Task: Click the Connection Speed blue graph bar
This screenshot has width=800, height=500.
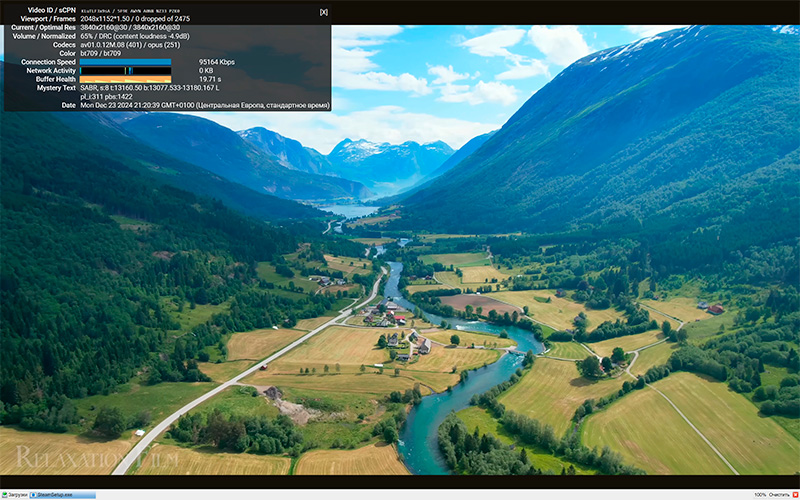Action: 125,62
